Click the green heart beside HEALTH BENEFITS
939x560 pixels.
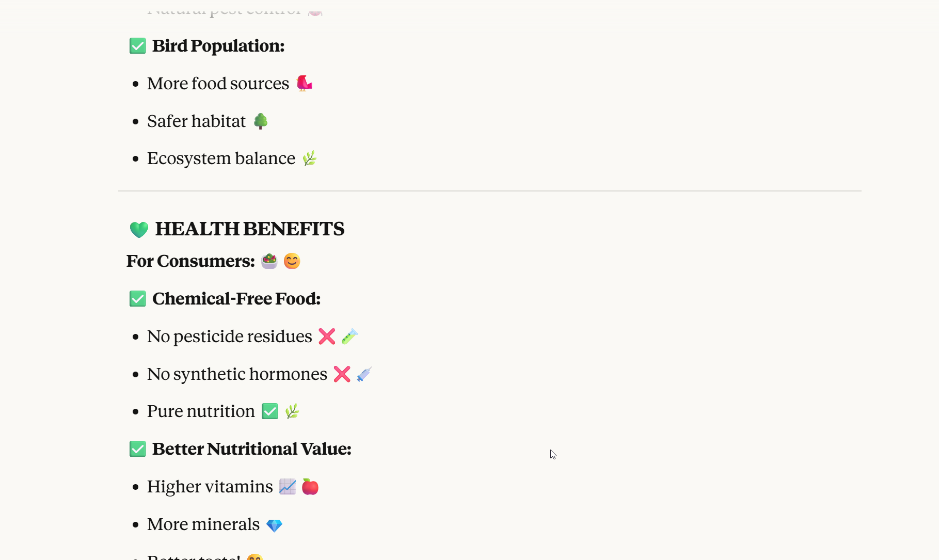pyautogui.click(x=139, y=229)
